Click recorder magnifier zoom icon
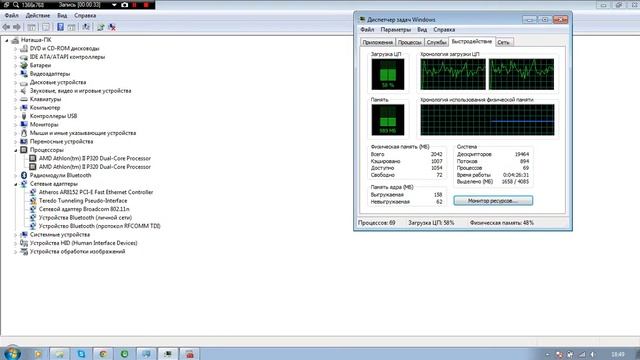 (16, 5)
